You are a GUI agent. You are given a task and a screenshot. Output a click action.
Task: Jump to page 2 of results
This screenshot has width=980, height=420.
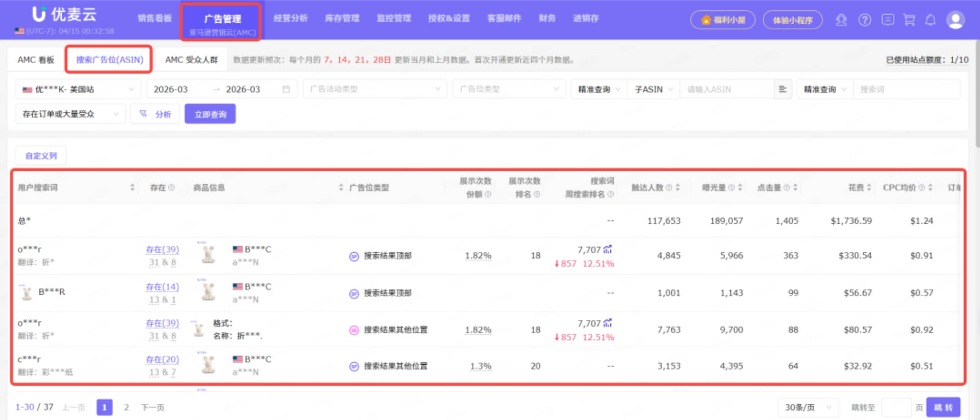click(126, 407)
